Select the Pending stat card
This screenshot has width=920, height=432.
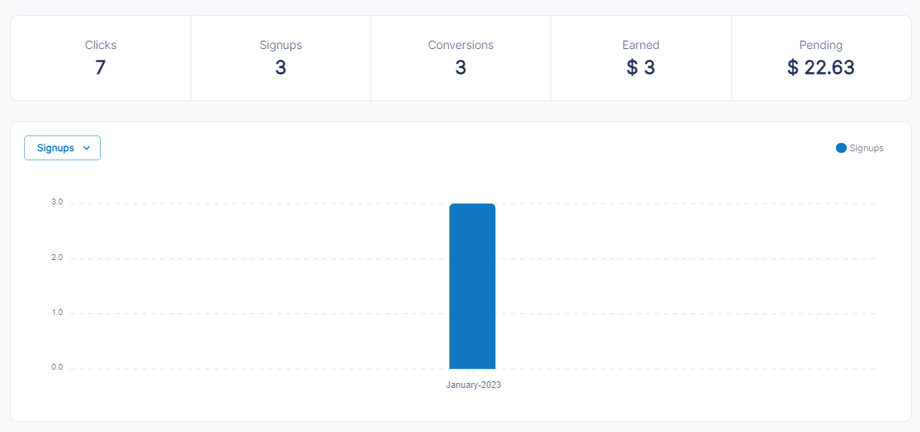click(821, 58)
